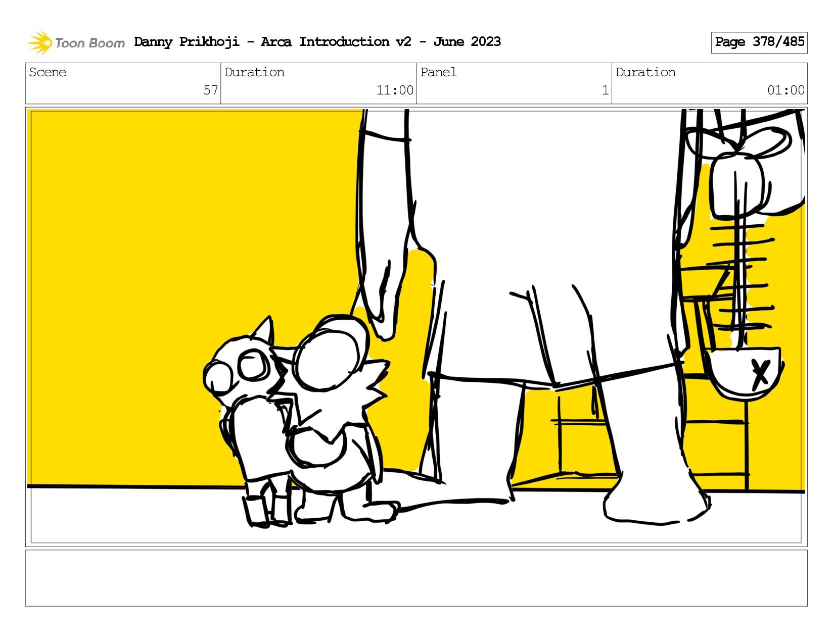Click the empty notes box below panel
This screenshot has height=644, width=834.
coord(416,578)
